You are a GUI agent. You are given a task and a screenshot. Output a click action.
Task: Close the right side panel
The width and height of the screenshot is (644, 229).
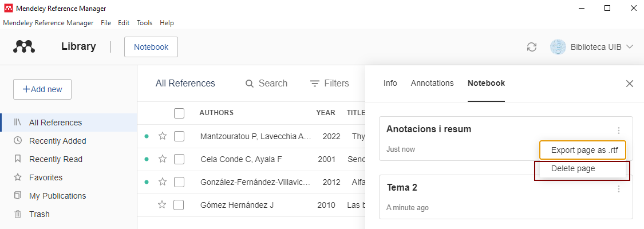click(629, 84)
